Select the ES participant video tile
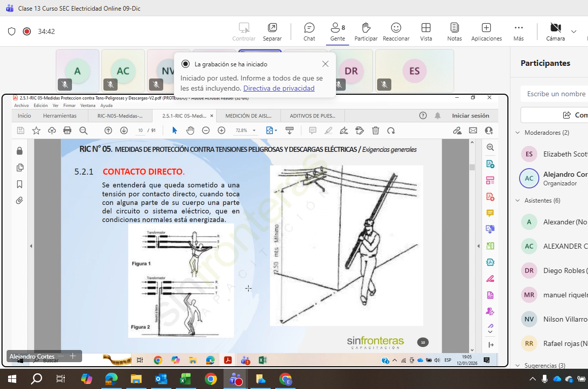 tap(414, 71)
